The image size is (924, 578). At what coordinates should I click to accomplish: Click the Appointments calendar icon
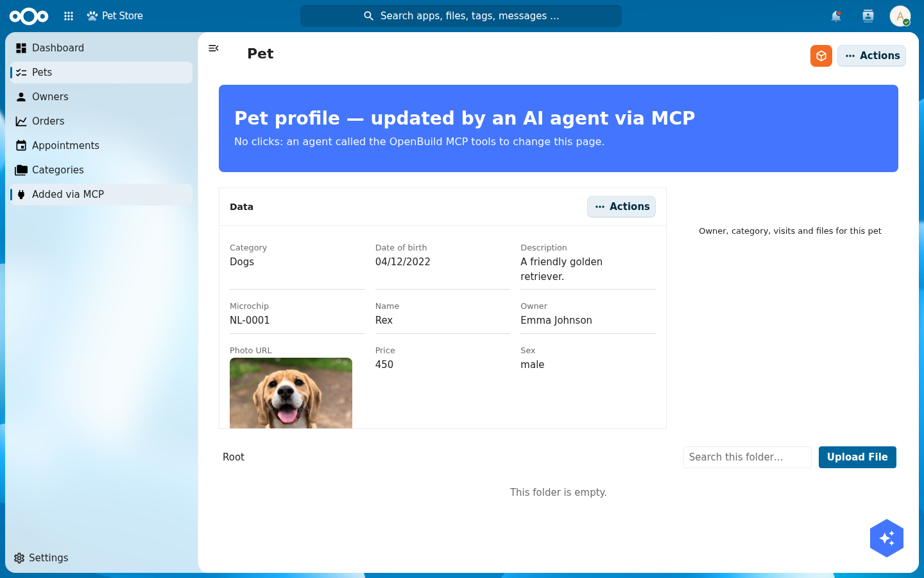click(21, 146)
